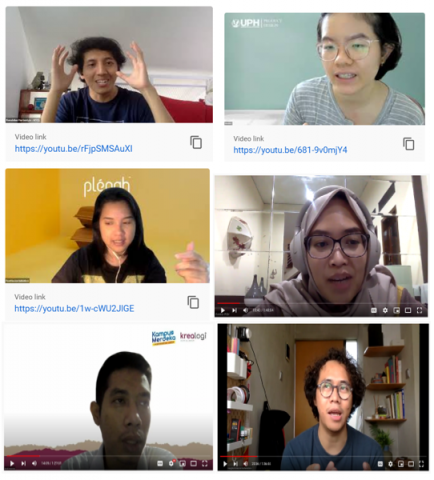Image resolution: width=434 pixels, height=480 pixels.
Task: Open the youtu.be/rFjpSMSAuXI link
Action: [x=73, y=149]
